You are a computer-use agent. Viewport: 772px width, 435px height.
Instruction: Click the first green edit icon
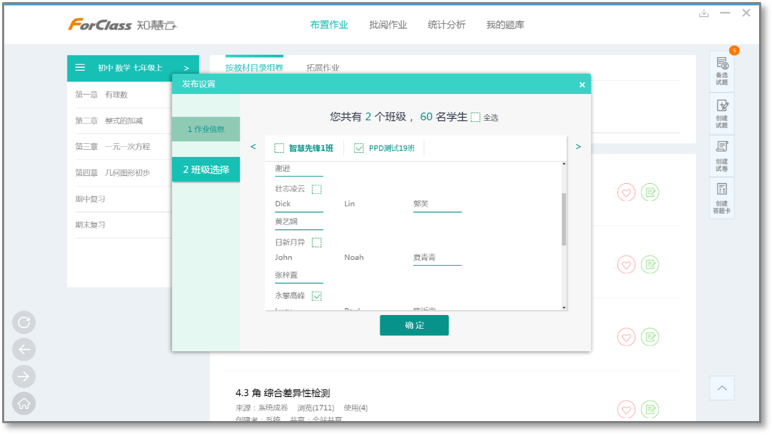(650, 192)
